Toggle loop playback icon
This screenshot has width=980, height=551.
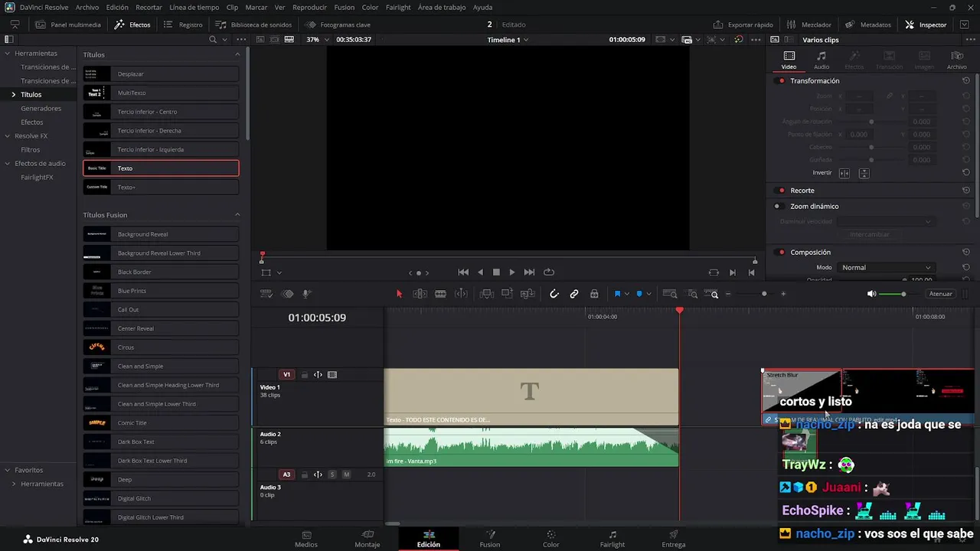[549, 272]
